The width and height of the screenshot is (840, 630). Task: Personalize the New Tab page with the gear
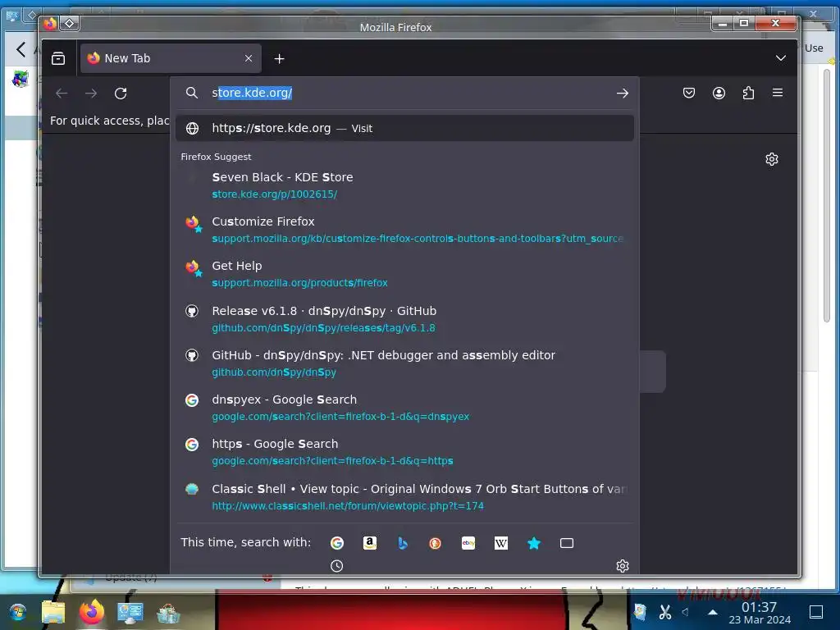point(772,159)
